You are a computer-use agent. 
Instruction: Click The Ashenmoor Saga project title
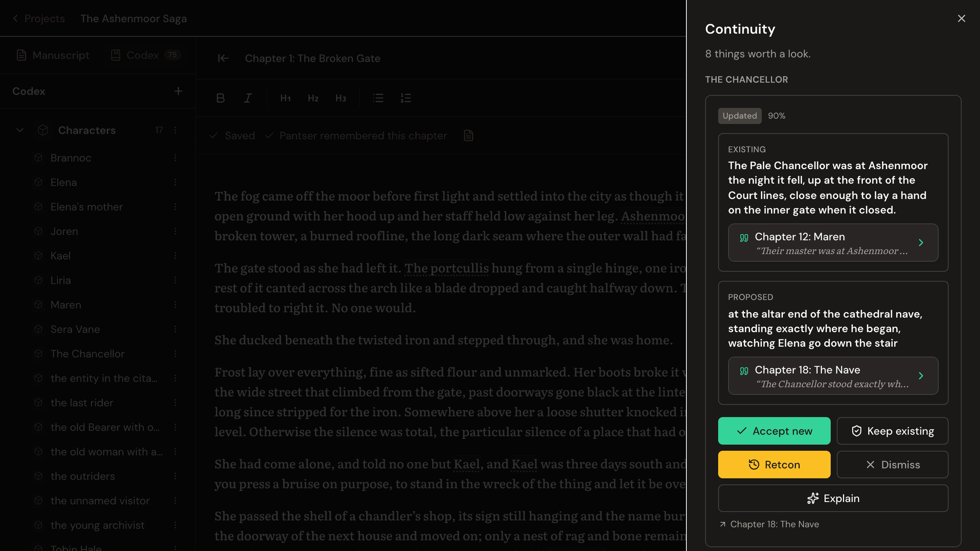(x=134, y=18)
